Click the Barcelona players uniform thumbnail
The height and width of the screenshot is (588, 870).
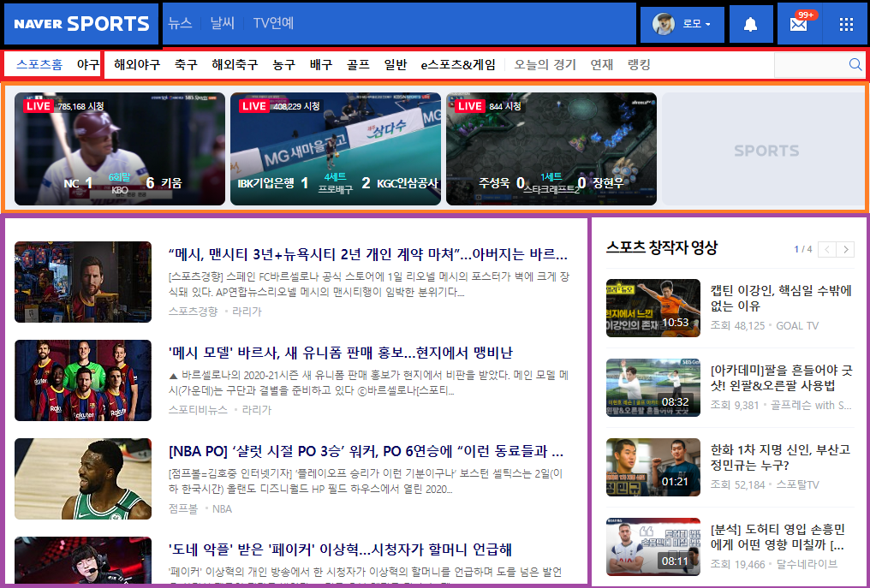[83, 380]
